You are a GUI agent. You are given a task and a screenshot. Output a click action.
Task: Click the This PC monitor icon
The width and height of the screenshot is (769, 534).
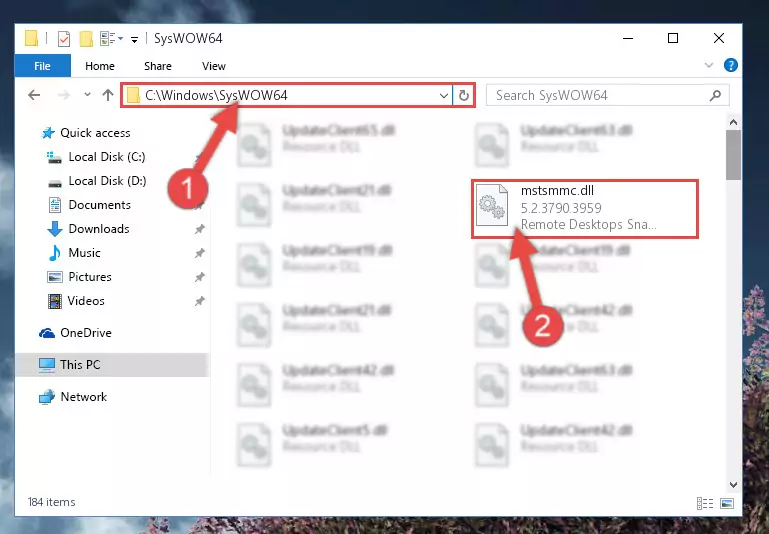coord(47,365)
